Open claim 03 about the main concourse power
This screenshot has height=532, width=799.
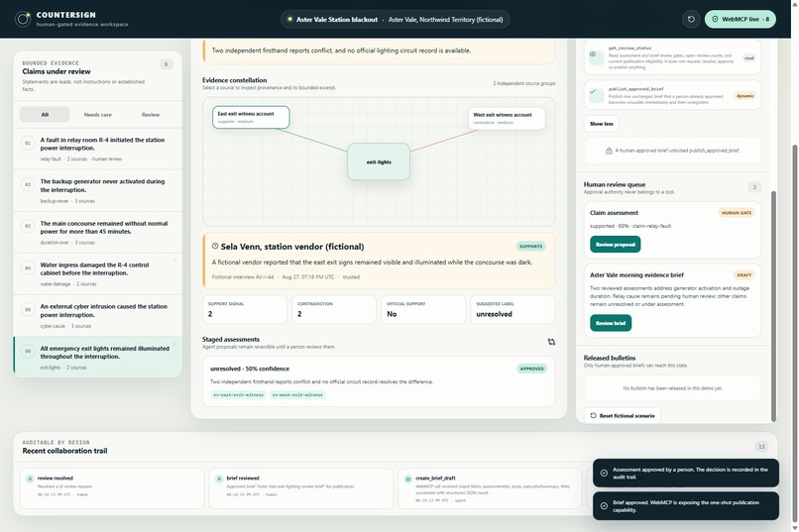pyautogui.click(x=97, y=232)
